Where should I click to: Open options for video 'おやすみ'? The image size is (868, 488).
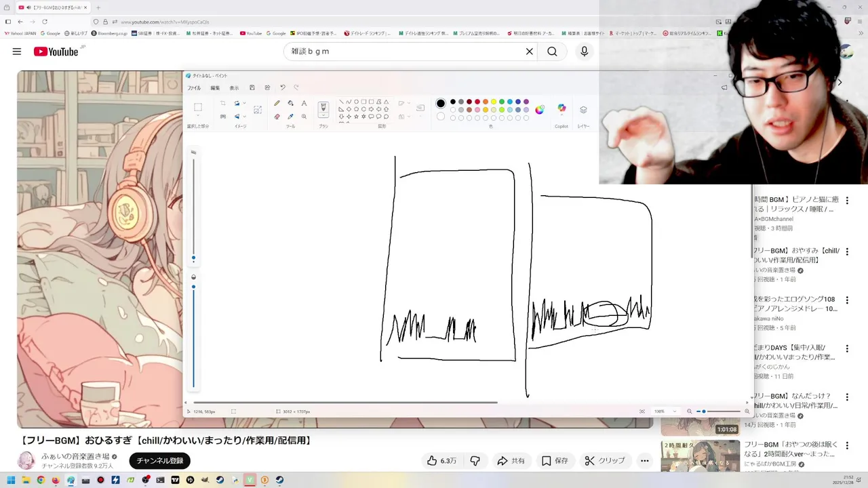847,251
